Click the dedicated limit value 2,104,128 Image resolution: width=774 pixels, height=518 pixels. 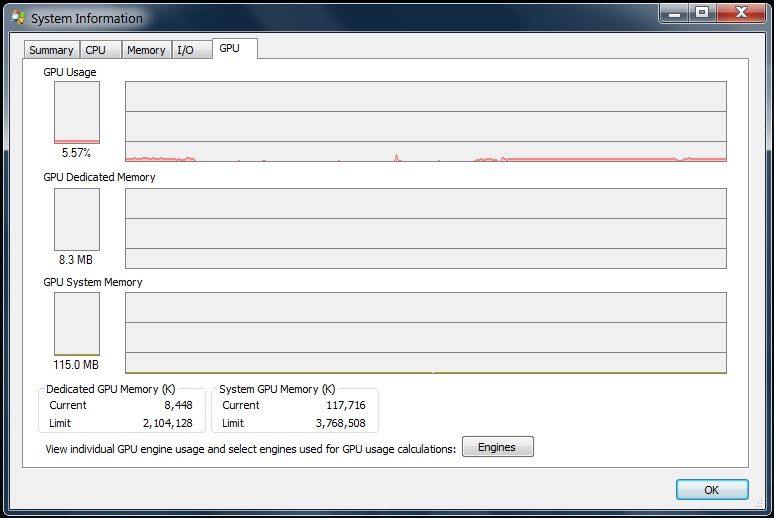tap(168, 423)
